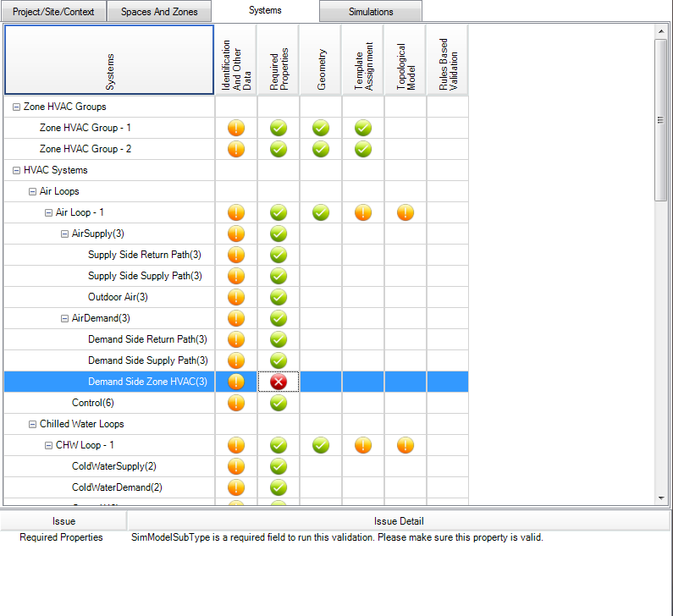Image resolution: width=673 pixels, height=616 pixels.
Task: Click Template Assignment check for Zone HVAC Group - 2
Action: click(x=363, y=149)
